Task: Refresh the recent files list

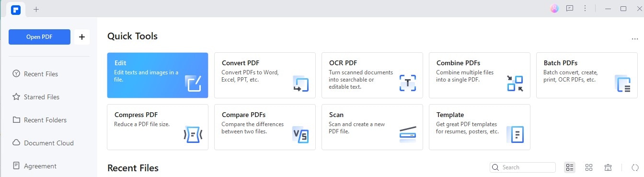Action: (x=635, y=167)
